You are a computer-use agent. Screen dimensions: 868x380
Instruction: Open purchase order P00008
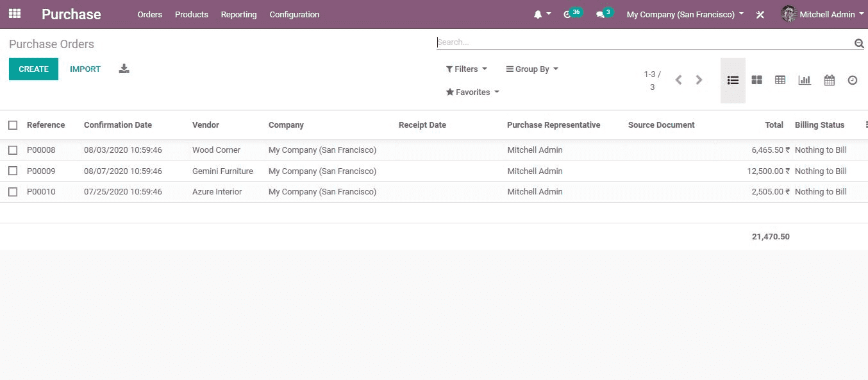(x=41, y=150)
